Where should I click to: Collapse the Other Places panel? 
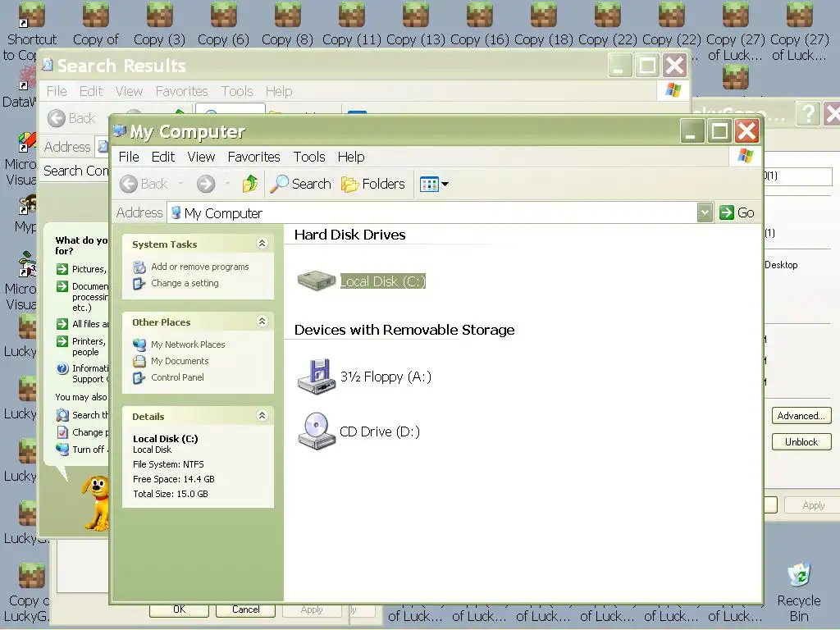[x=262, y=322]
